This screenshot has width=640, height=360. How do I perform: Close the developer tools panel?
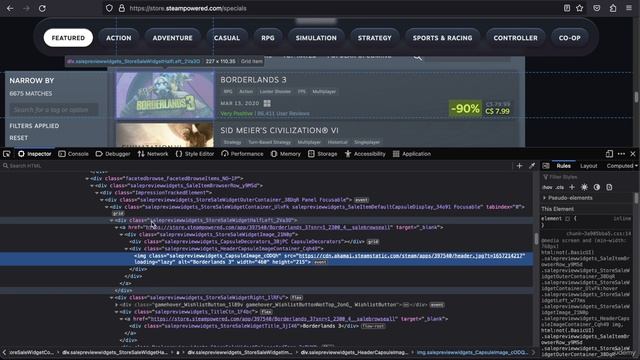633,154
